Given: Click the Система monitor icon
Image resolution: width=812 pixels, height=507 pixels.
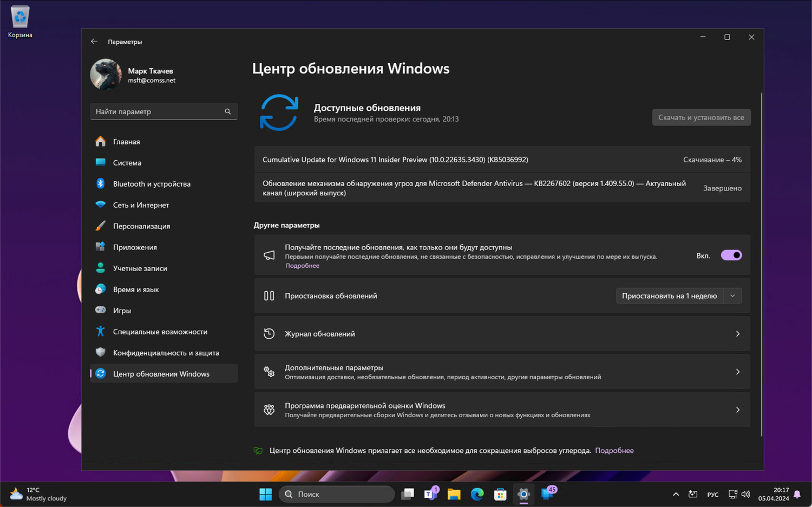Looking at the screenshot, I should pyautogui.click(x=101, y=162).
